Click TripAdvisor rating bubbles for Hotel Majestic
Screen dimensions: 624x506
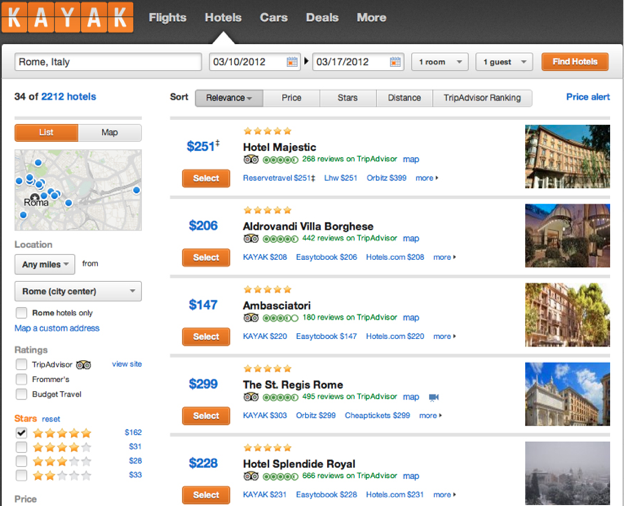click(281, 160)
